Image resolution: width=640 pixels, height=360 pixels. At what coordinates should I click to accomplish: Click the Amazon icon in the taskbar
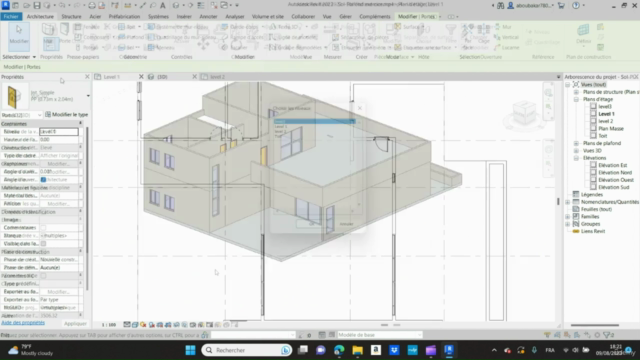point(376,350)
